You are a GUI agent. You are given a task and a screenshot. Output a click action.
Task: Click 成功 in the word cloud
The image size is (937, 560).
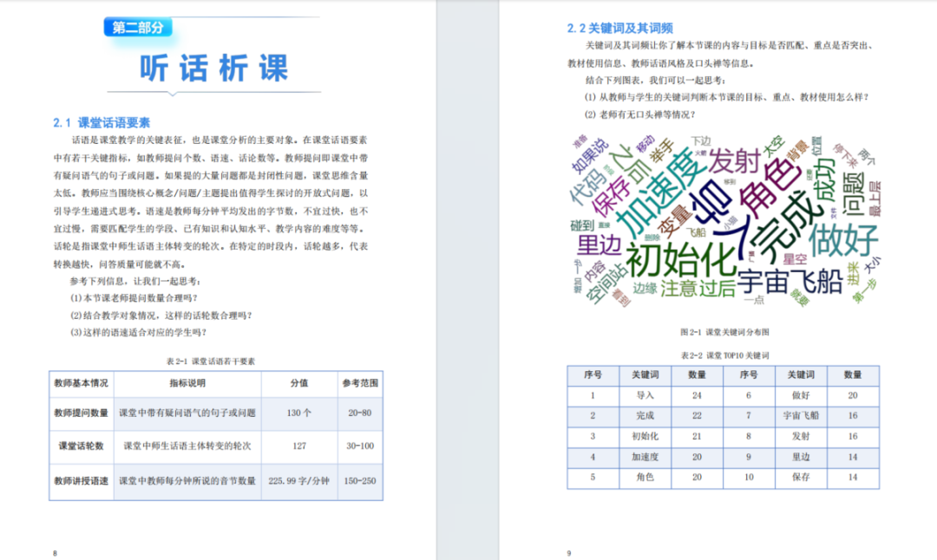point(823,179)
